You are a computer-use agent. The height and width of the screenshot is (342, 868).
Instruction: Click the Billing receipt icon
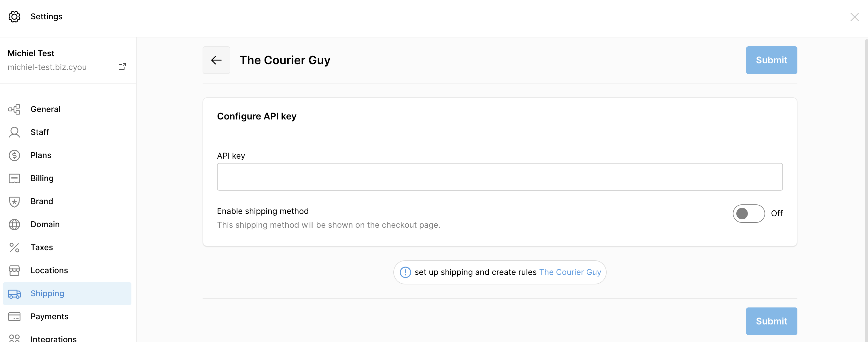coord(14,178)
